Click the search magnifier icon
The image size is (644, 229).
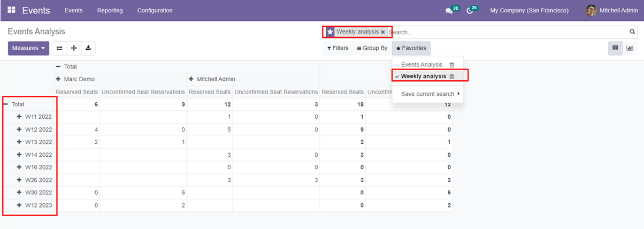point(632,32)
